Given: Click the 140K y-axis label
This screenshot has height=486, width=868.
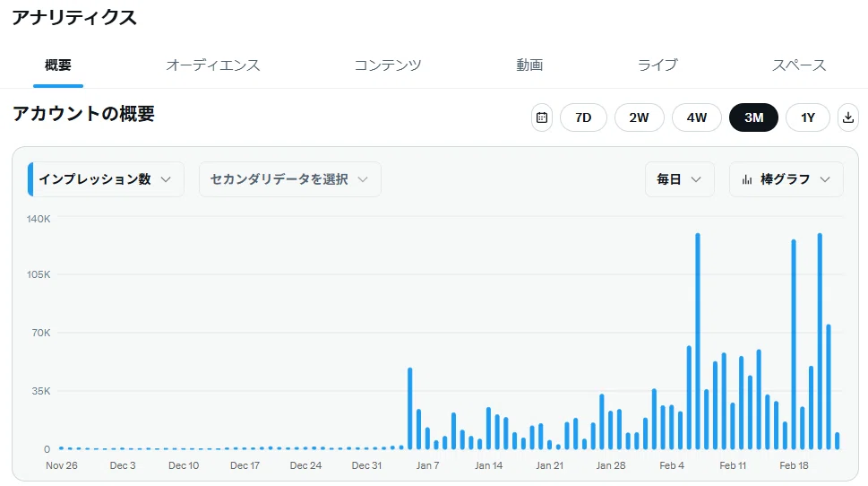Looking at the screenshot, I should pos(39,219).
